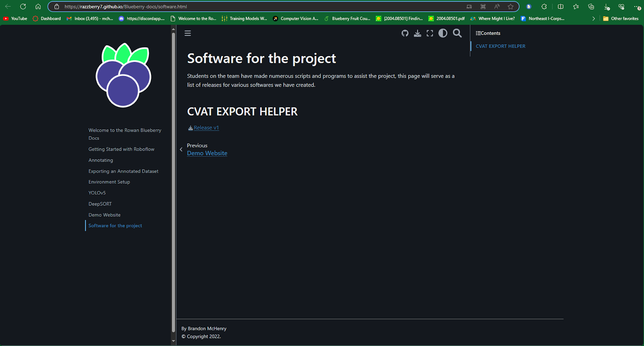Open the browser settings ellipsis menu

(x=637, y=7)
